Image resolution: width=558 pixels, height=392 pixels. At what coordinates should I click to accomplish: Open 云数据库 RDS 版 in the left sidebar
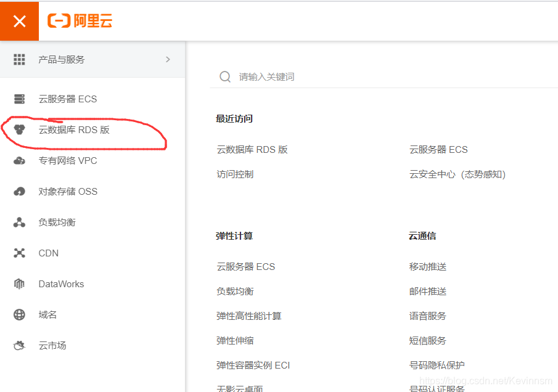(x=74, y=130)
